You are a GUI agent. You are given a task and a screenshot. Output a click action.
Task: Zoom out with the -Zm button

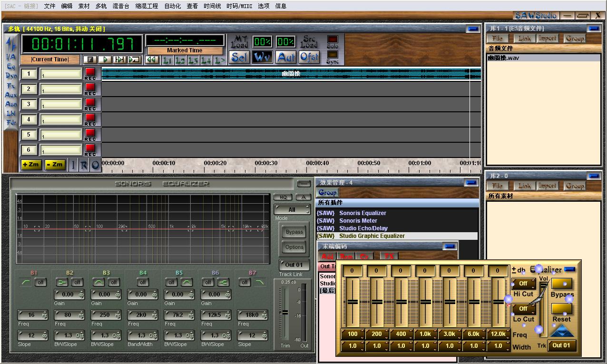55,165
